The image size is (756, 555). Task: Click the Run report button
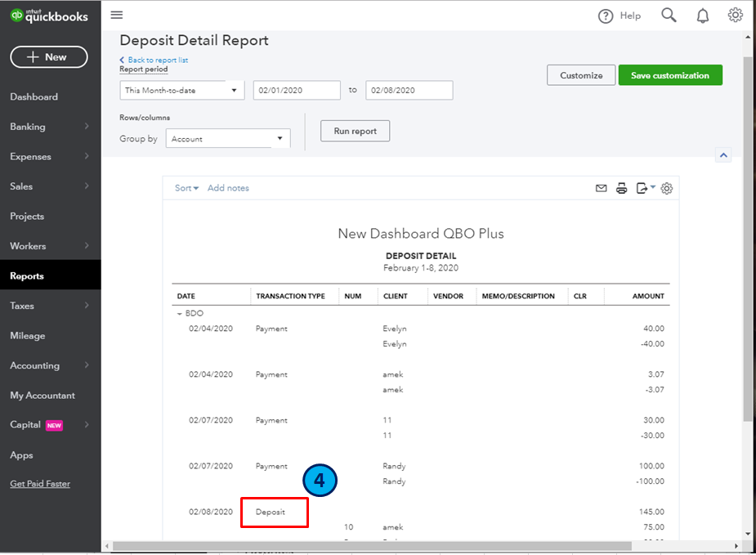tap(355, 131)
